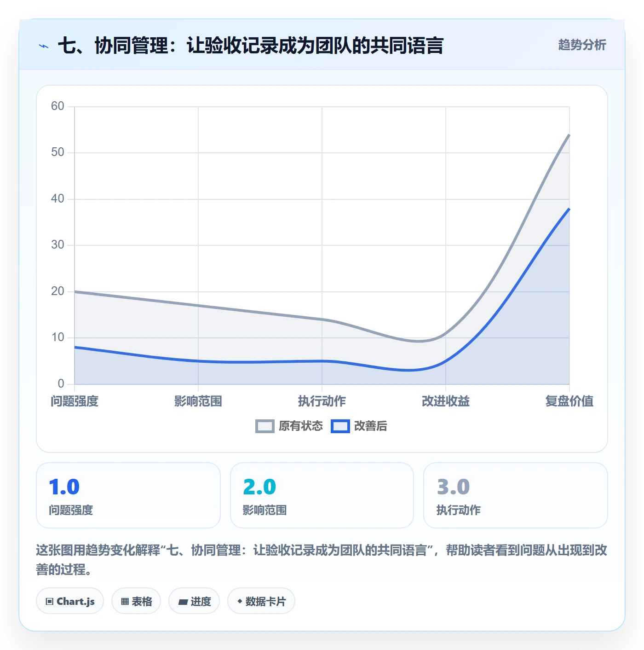Click the blue line start point at 问题强度
The image size is (644, 650).
[75, 347]
